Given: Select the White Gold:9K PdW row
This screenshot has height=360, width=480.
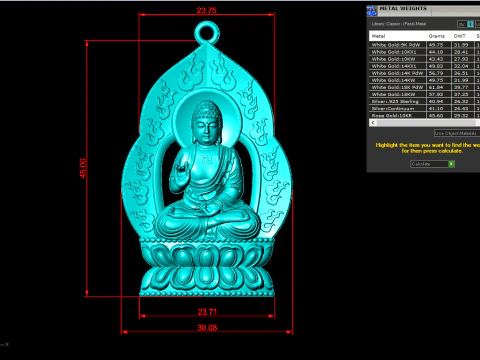Looking at the screenshot, I should coord(424,45).
